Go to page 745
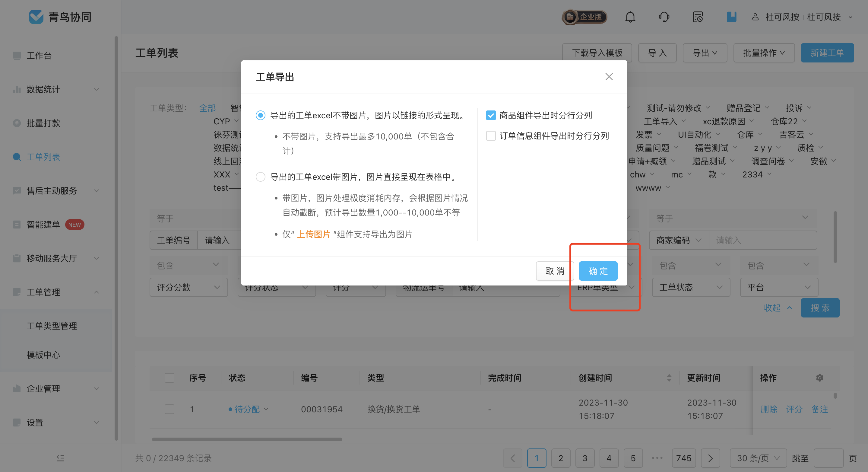The image size is (868, 472). 684,458
